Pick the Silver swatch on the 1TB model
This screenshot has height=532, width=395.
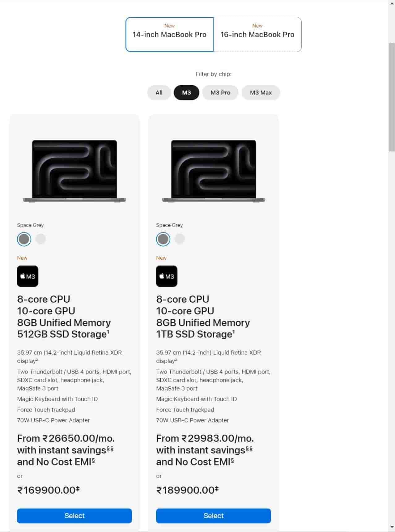coord(180,239)
